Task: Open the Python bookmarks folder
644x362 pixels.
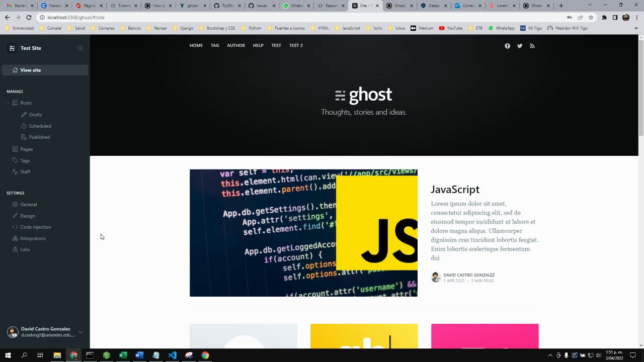Action: 251,28
